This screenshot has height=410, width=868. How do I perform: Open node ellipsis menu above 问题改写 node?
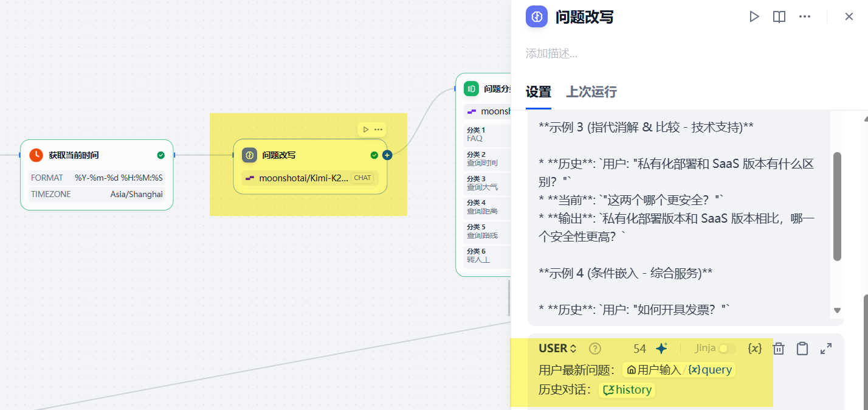tap(379, 130)
